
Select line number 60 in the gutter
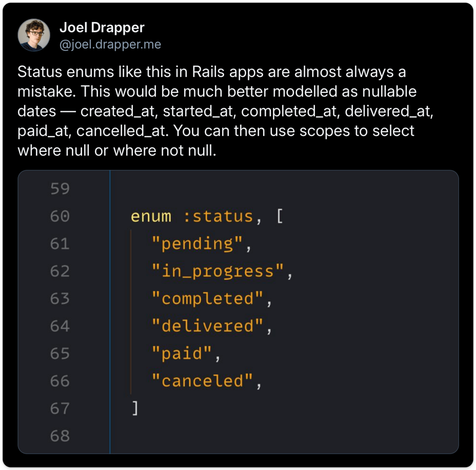(x=60, y=216)
